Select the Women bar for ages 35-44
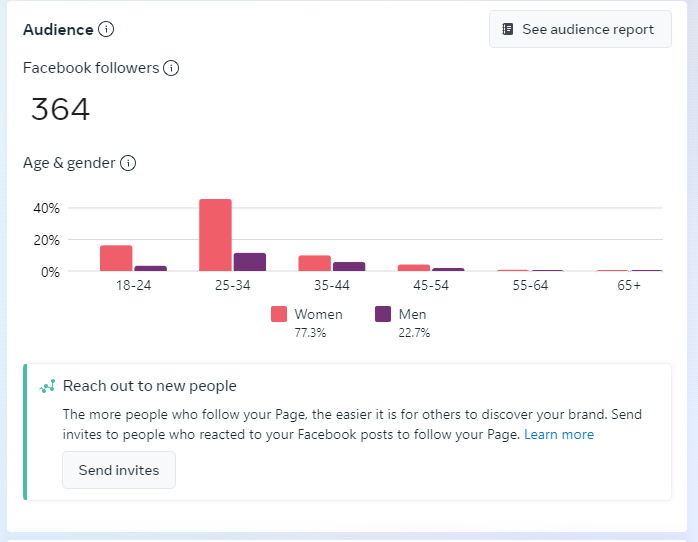The height and width of the screenshot is (542, 698). (314, 263)
